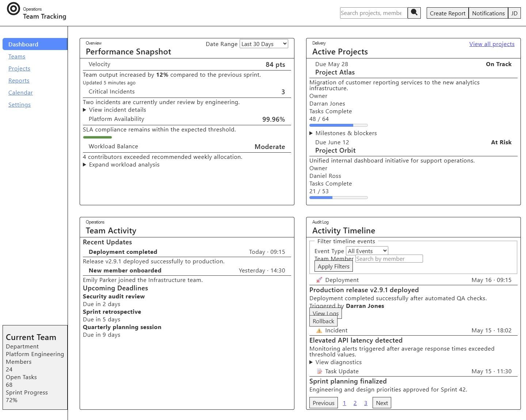This screenshot has width=526, height=420.
Task: Open Notifications
Action: click(x=488, y=13)
